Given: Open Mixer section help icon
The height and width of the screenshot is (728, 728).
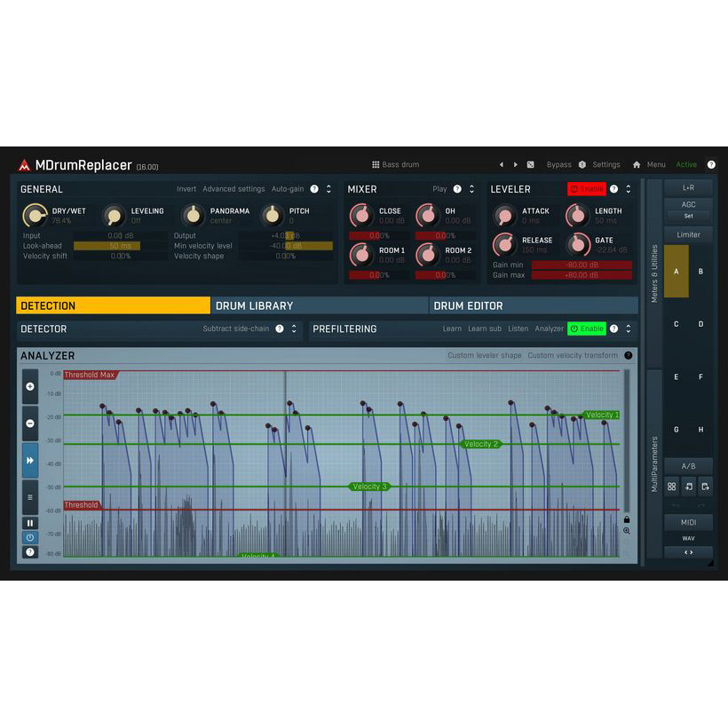Looking at the screenshot, I should click(457, 189).
